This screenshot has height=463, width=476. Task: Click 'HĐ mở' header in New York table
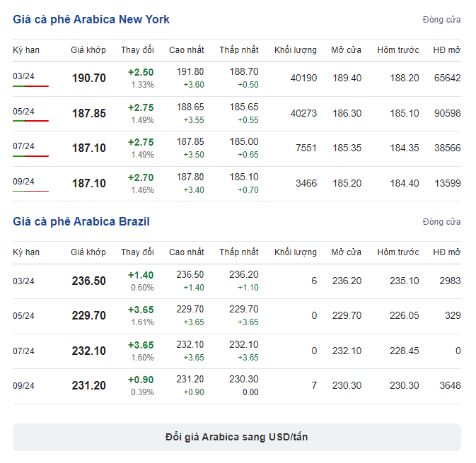(447, 50)
